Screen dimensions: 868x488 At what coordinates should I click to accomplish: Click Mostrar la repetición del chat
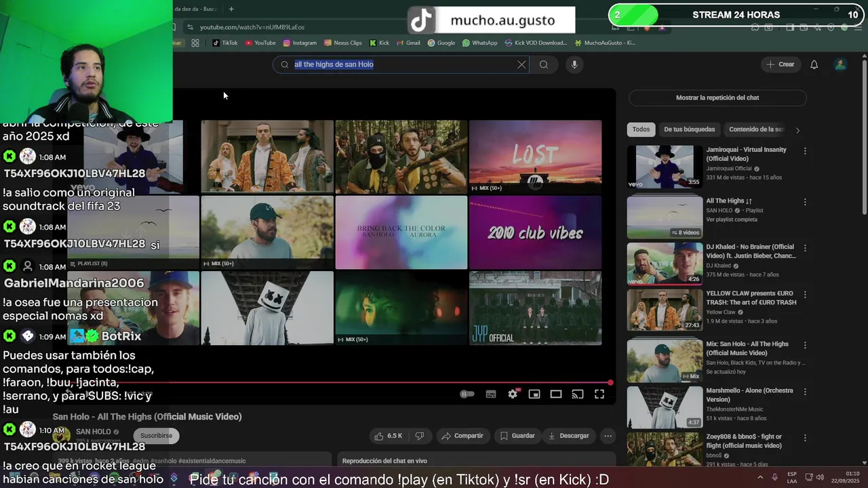pyautogui.click(x=717, y=98)
